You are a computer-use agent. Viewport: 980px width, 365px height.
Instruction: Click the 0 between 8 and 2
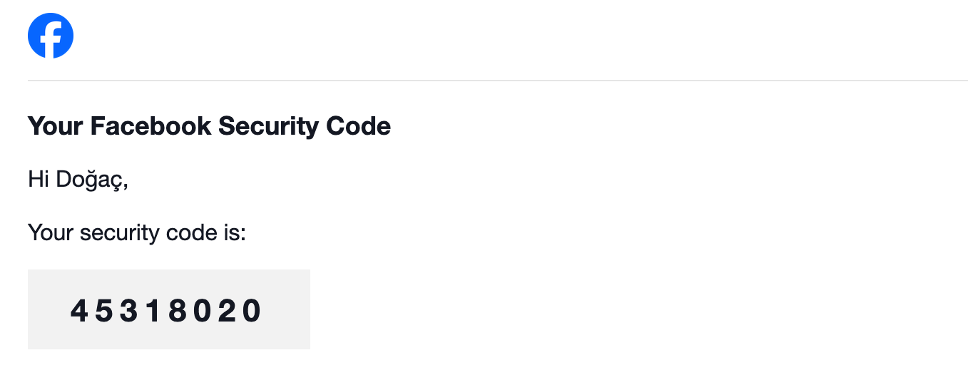(203, 310)
